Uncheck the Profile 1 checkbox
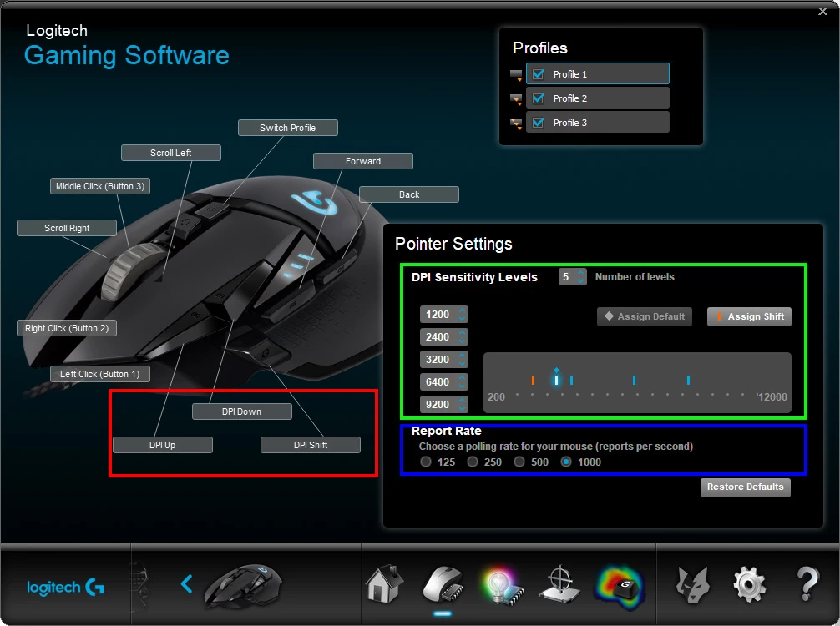The width and height of the screenshot is (840, 626). click(x=539, y=74)
